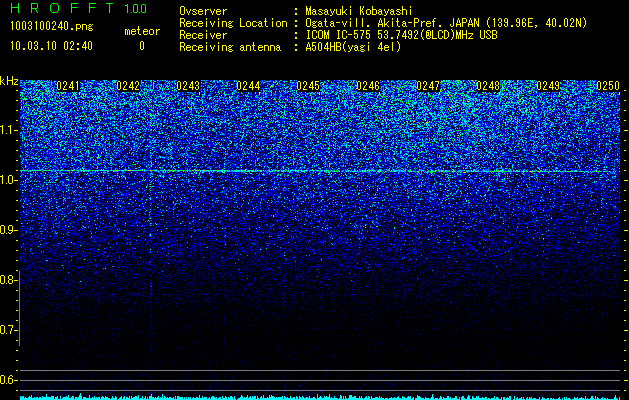629x400 pixels.
Task: Click the cyan signal level strip at bottom
Action: (320, 397)
